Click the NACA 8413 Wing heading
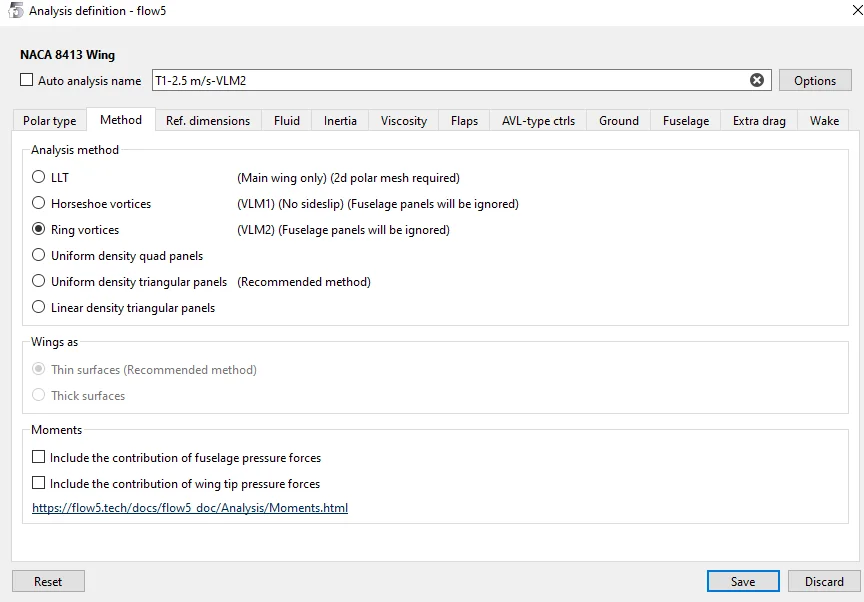The width and height of the screenshot is (864, 602). click(x=67, y=55)
